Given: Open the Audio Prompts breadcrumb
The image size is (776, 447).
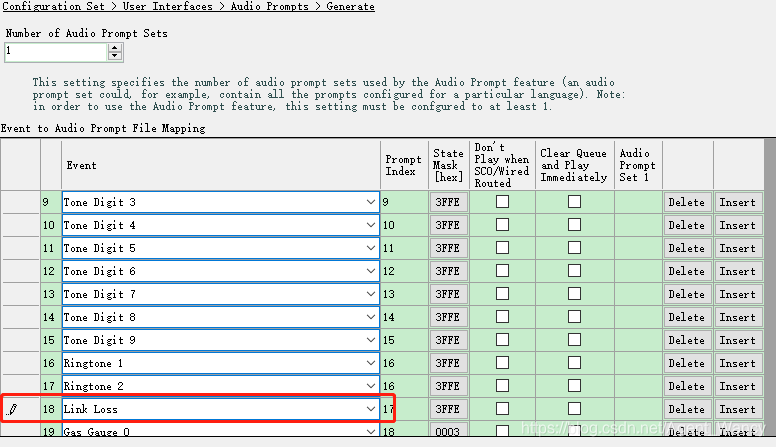Looking at the screenshot, I should 270,6.
